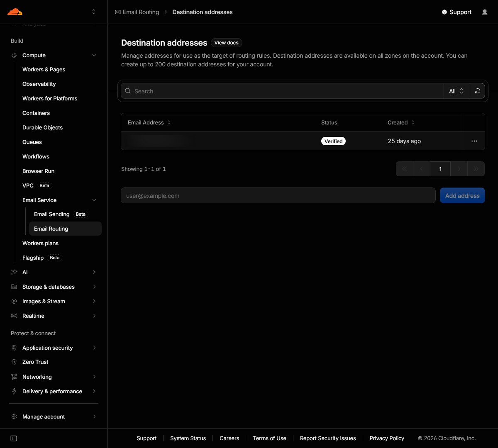498x448 pixels.
Task: Click the Realtime broadcast icon
Action: point(14,316)
